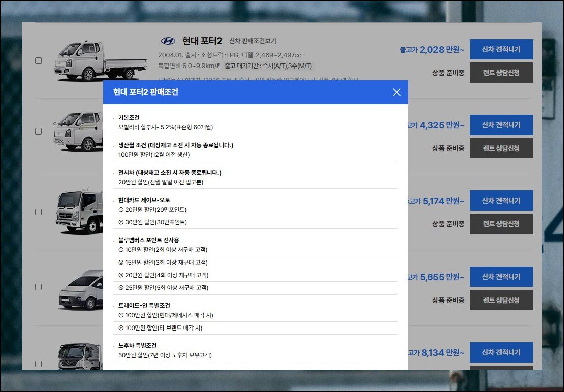Click 렌트 상담신청 for the 5,655 만원 model
This screenshot has height=392, width=564.
(501, 300)
